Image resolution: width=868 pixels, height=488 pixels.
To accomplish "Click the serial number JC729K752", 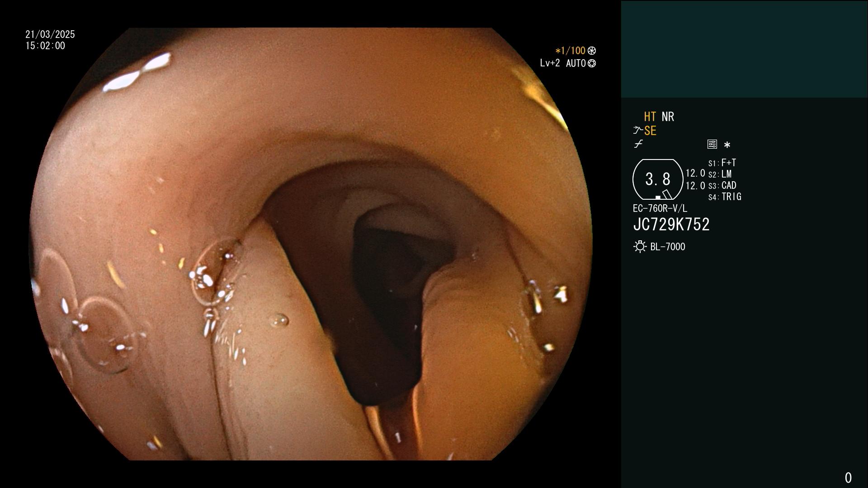I will tap(671, 225).
